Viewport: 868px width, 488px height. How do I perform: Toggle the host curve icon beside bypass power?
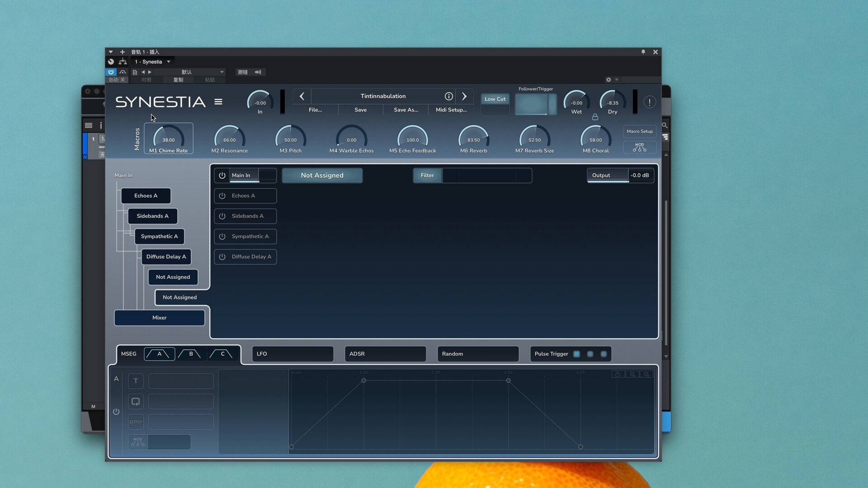coord(123,72)
